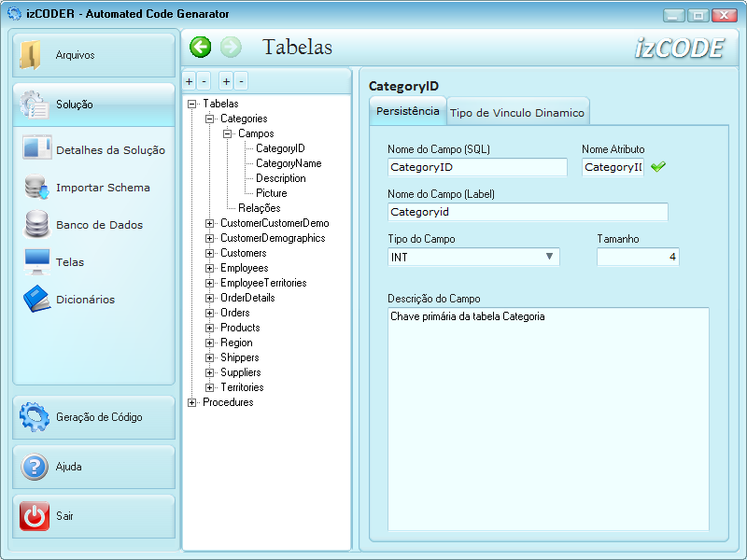Screen dimensions: 747x560
Task: Open Detalhes da Solução icon
Action: (37, 147)
